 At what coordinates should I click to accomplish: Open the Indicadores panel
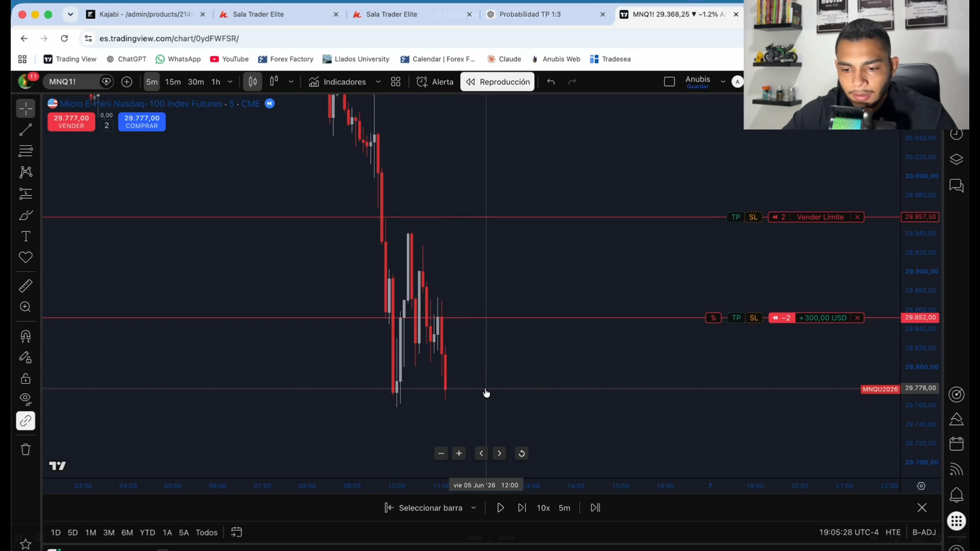(x=337, y=81)
